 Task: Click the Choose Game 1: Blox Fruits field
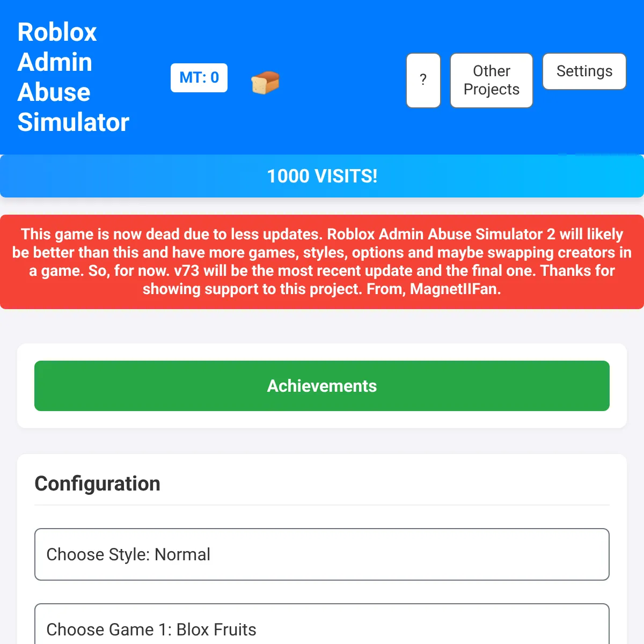click(322, 628)
